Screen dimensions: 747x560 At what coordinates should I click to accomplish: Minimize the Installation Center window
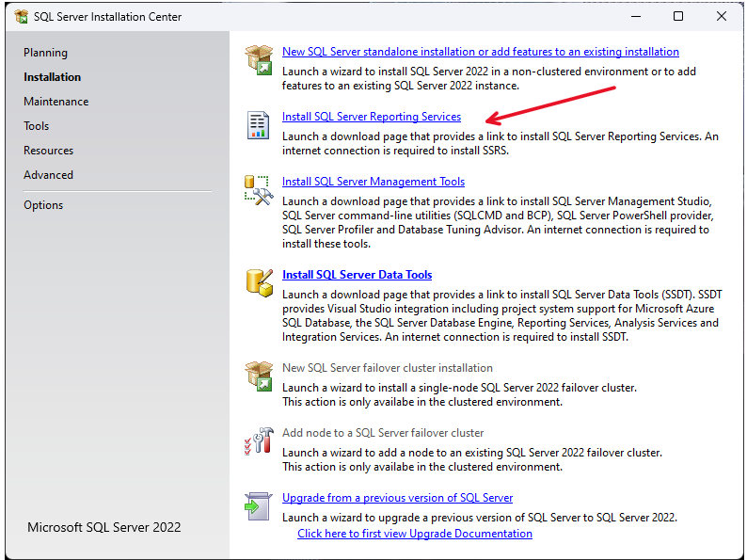(636, 16)
